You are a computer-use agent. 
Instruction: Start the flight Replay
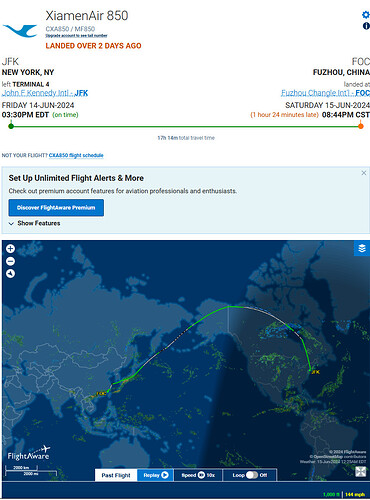[x=156, y=475]
